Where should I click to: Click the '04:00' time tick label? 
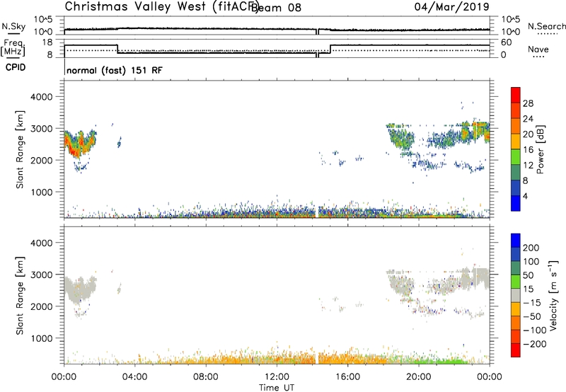(x=134, y=377)
